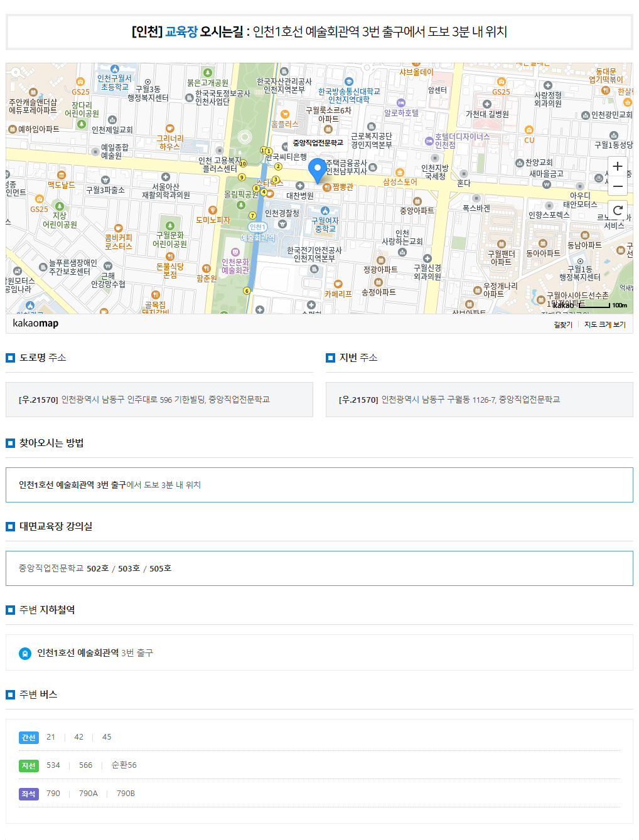
Task: Select the 지선 bus type tag
Action: (x=29, y=766)
